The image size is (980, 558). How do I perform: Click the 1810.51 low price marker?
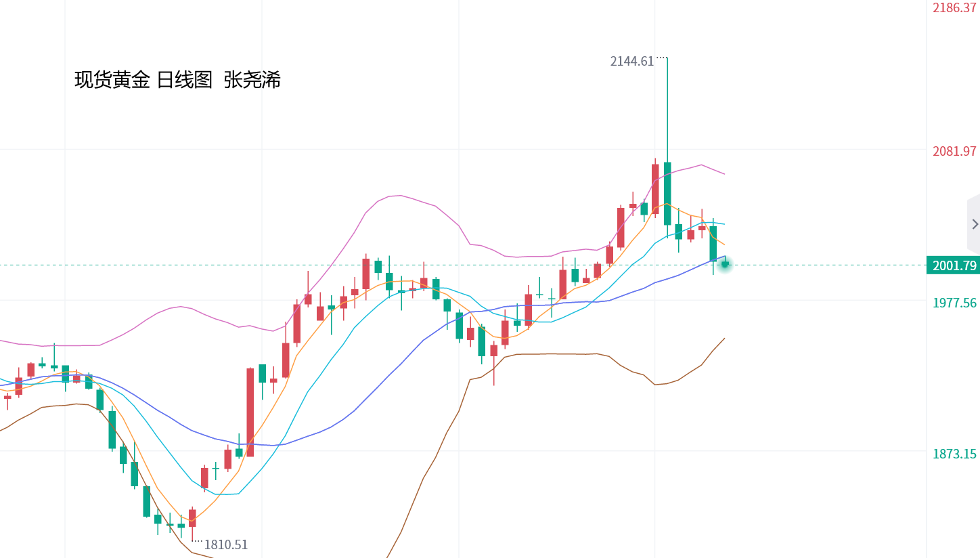point(226,544)
